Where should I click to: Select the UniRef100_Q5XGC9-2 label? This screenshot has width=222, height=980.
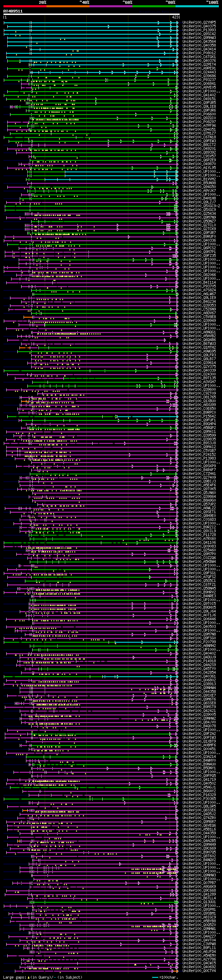(201, 206)
